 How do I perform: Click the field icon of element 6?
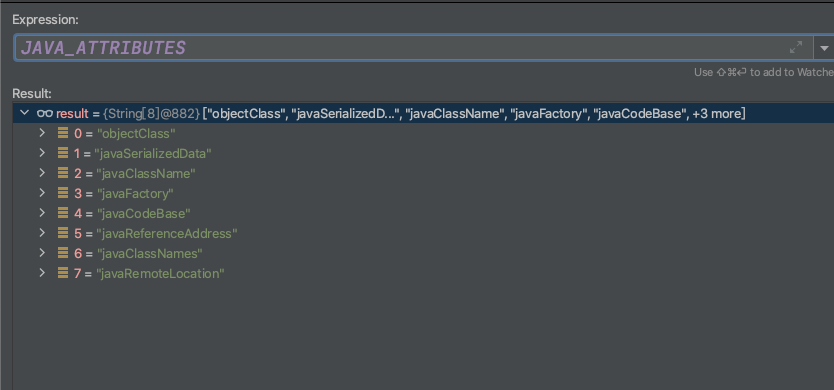pos(63,253)
